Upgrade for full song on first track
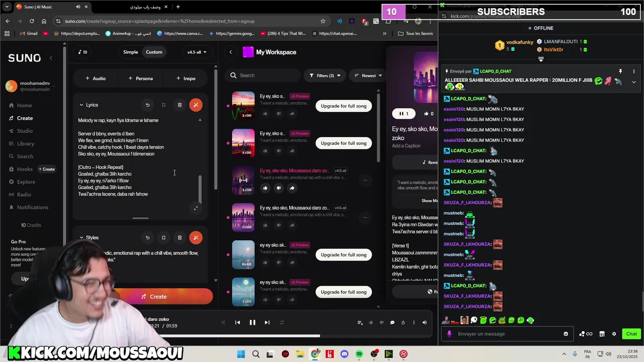644x362 pixels. pos(344,106)
